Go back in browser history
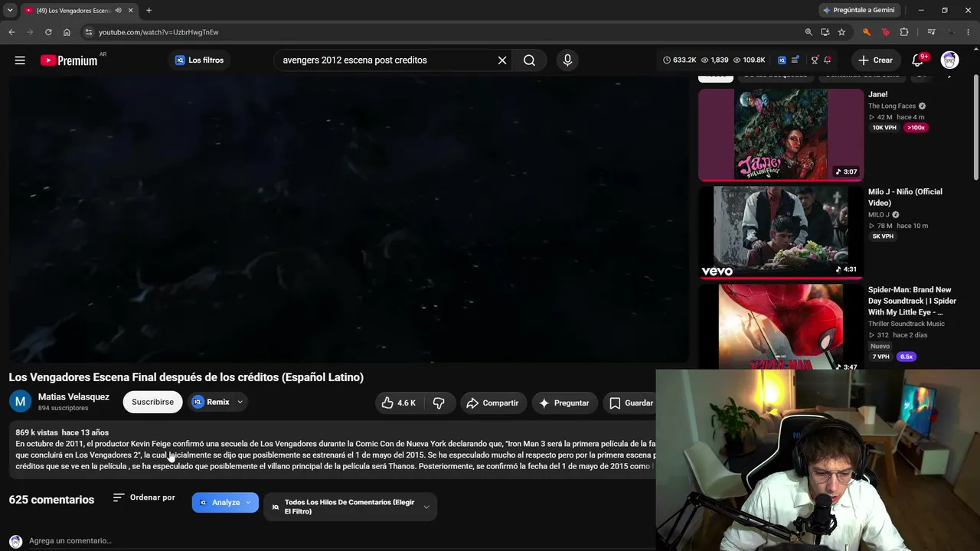Viewport: 980px width, 551px height. 11,32
